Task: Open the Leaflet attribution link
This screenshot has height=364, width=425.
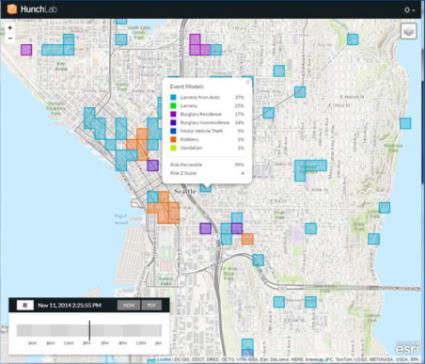Action: pyautogui.click(x=163, y=360)
